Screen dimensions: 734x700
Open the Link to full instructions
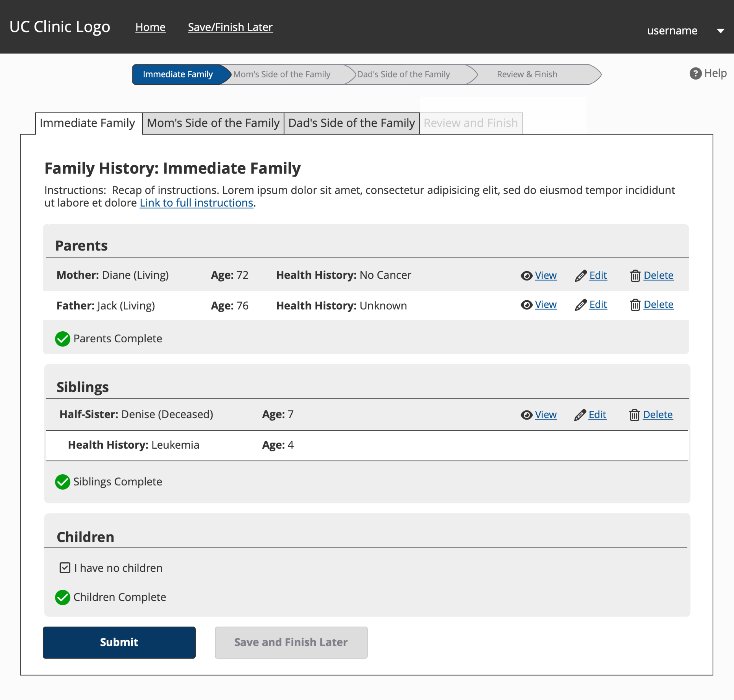click(196, 203)
